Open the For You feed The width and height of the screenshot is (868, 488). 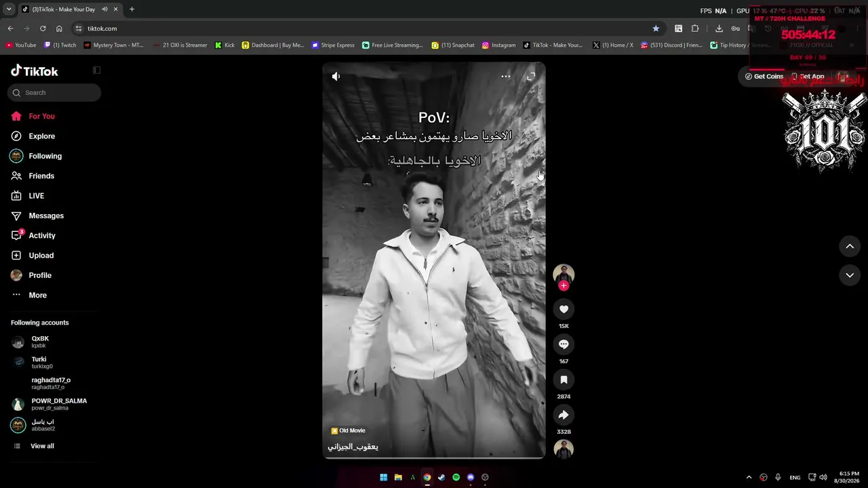point(33,117)
